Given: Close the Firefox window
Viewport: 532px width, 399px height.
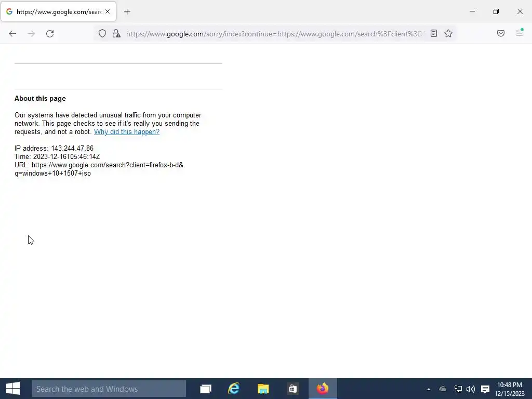Looking at the screenshot, I should [520, 11].
